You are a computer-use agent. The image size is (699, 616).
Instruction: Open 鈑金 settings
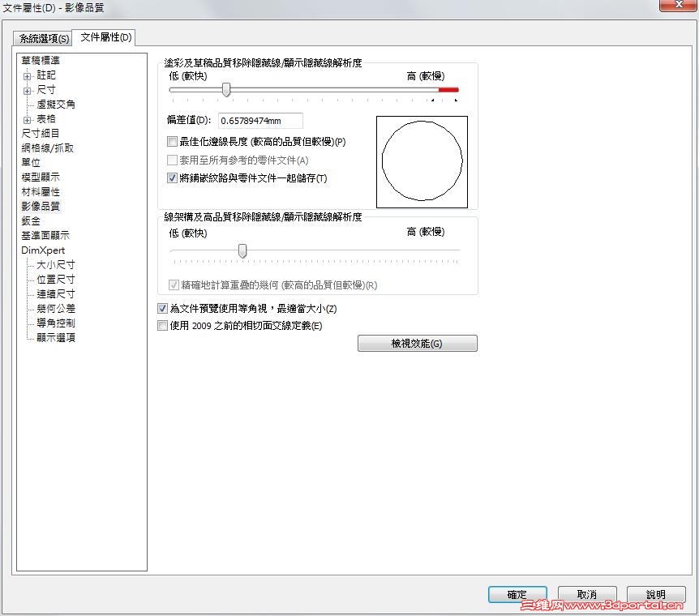point(31,220)
